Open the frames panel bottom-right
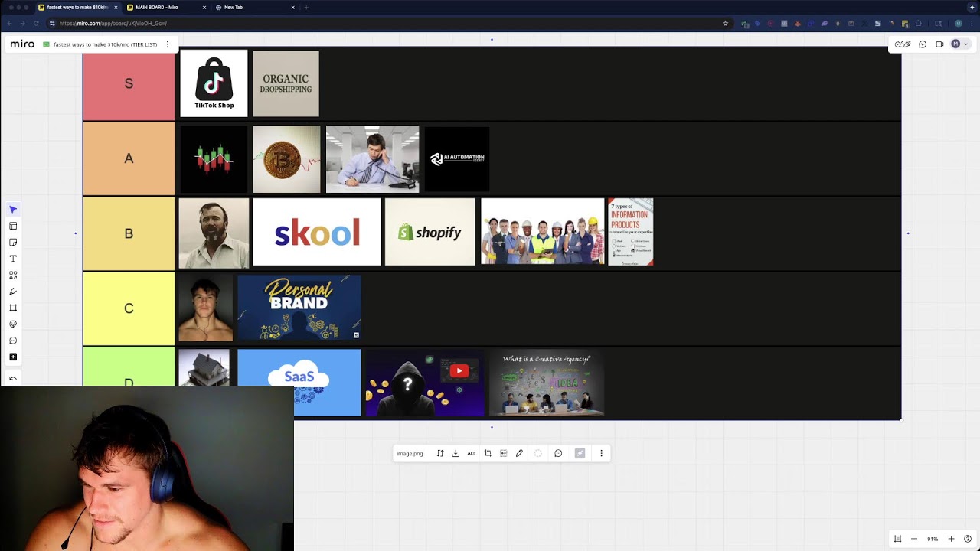This screenshot has width=980, height=551. (x=898, y=539)
